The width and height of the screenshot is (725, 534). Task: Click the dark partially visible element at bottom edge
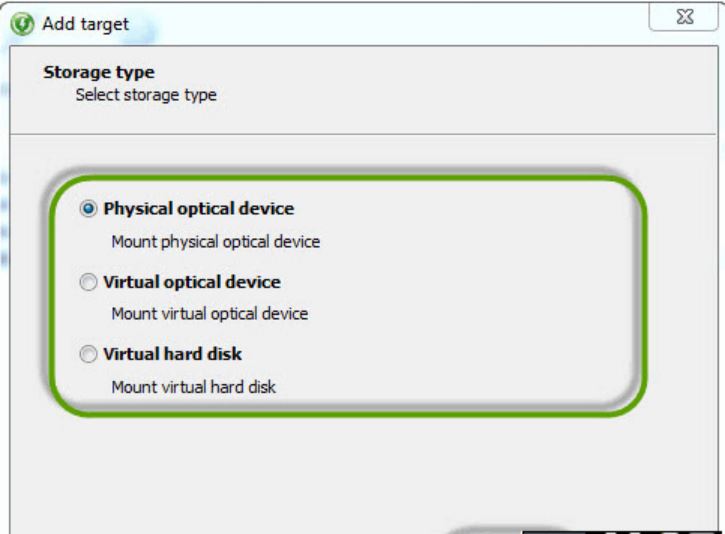click(623, 532)
